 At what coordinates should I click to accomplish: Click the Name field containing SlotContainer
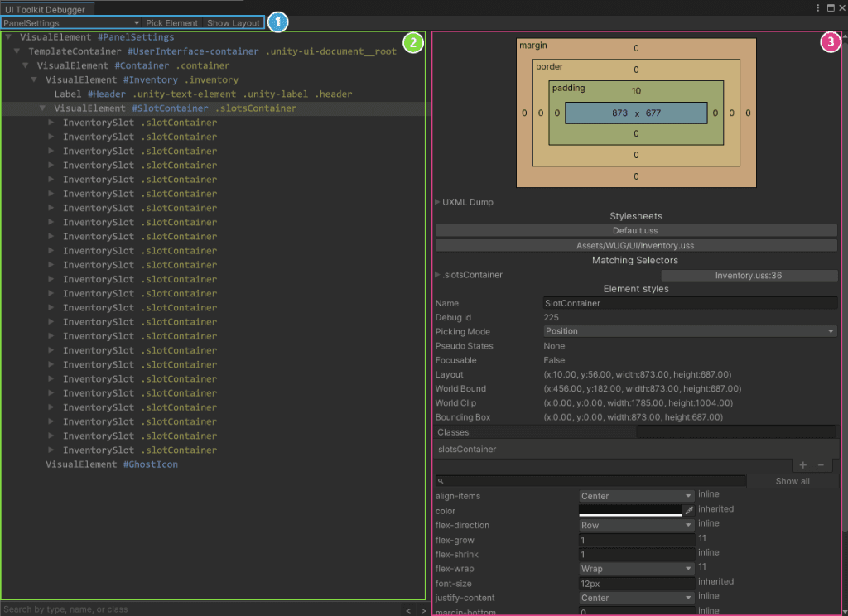point(690,303)
